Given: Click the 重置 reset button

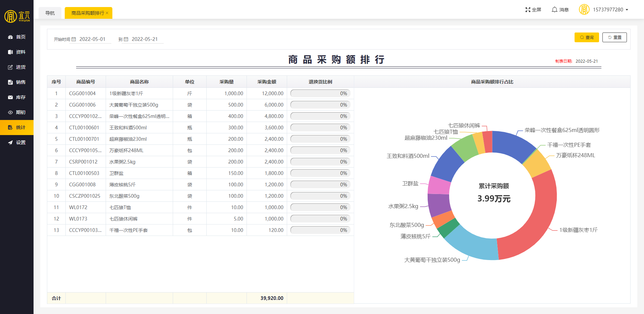Looking at the screenshot, I should 614,38.
